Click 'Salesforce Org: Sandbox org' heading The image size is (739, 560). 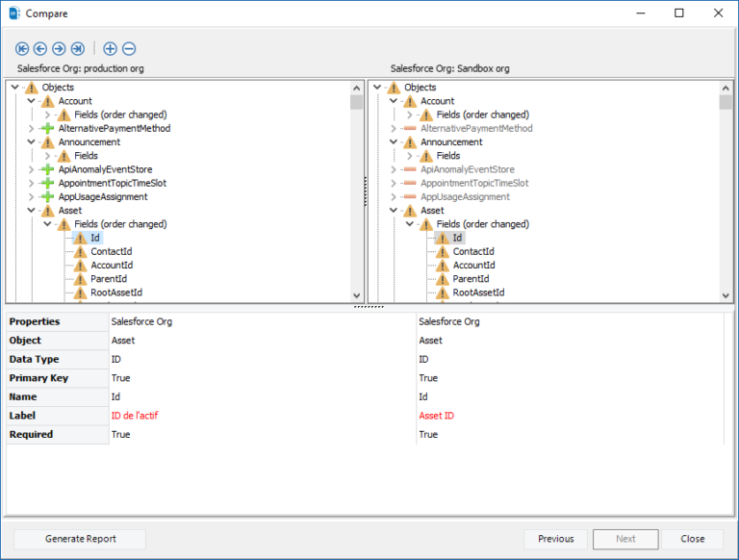point(449,68)
